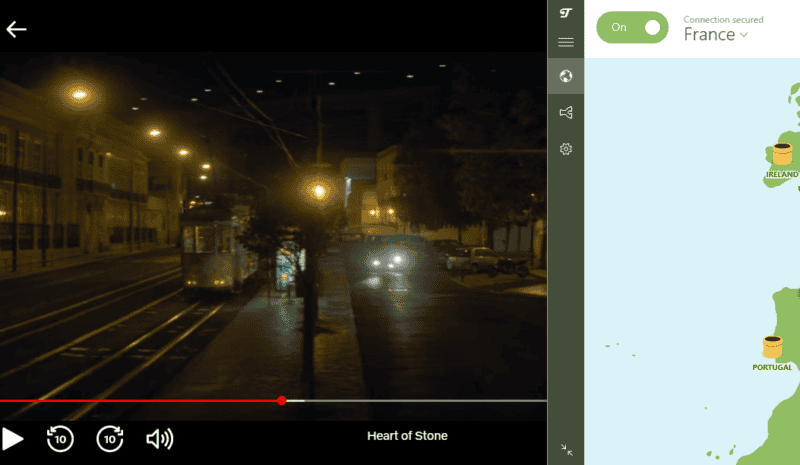Image resolution: width=800 pixels, height=465 pixels.
Task: Rewind the video 10 seconds
Action: (60, 439)
